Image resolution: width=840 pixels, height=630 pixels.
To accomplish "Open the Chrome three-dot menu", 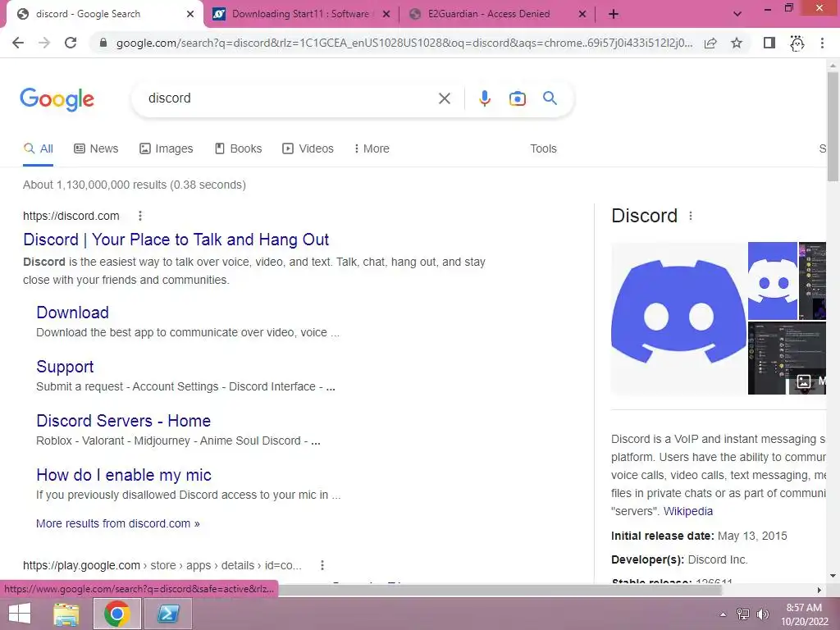I will [822, 43].
